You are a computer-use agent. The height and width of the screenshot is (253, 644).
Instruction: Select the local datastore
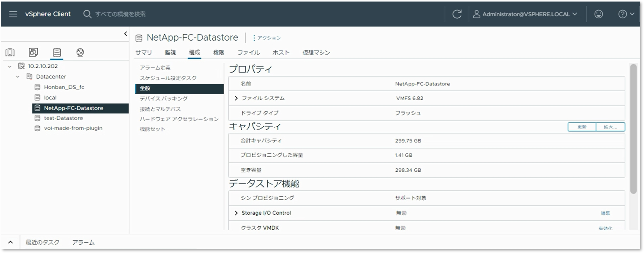tap(50, 98)
